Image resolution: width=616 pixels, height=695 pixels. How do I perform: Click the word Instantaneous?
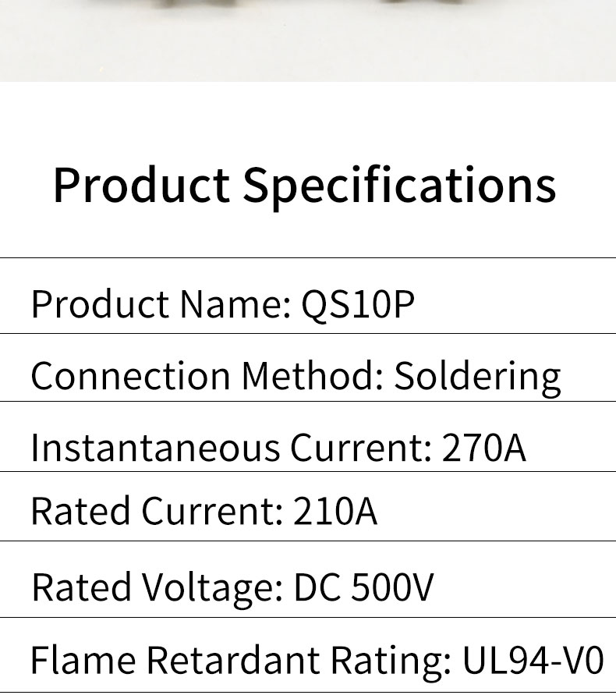[x=155, y=448]
